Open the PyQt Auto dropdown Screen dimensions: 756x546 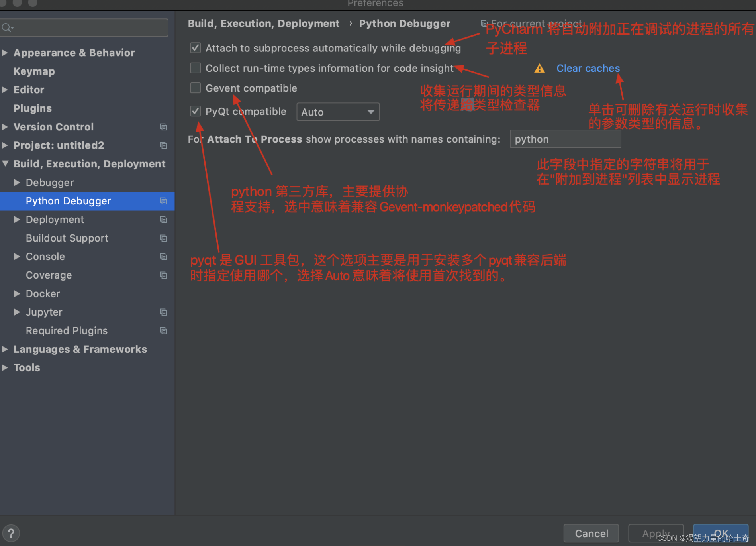(338, 112)
